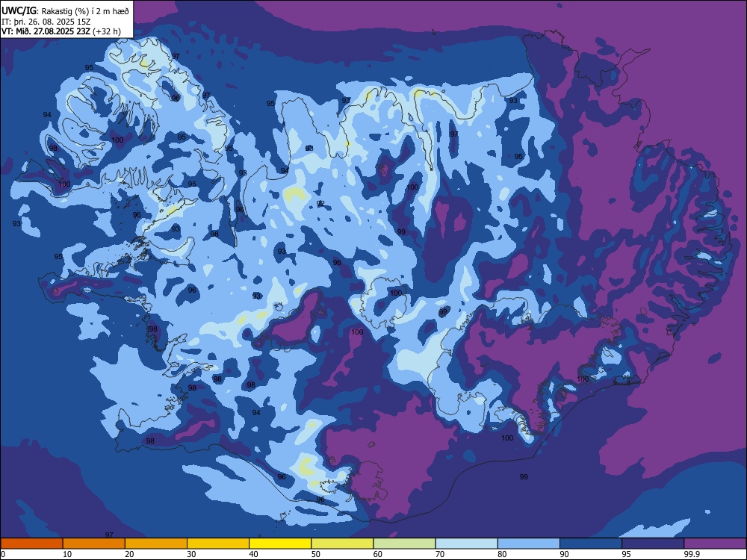Click the dark orange 0–10 legend swatch

(x=31, y=544)
